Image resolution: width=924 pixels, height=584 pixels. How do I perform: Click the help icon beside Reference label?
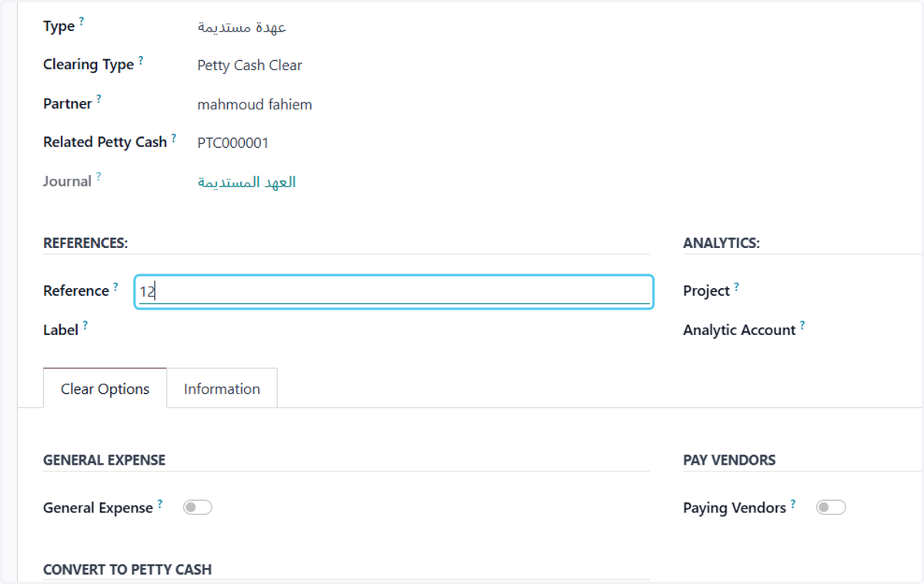click(x=116, y=287)
